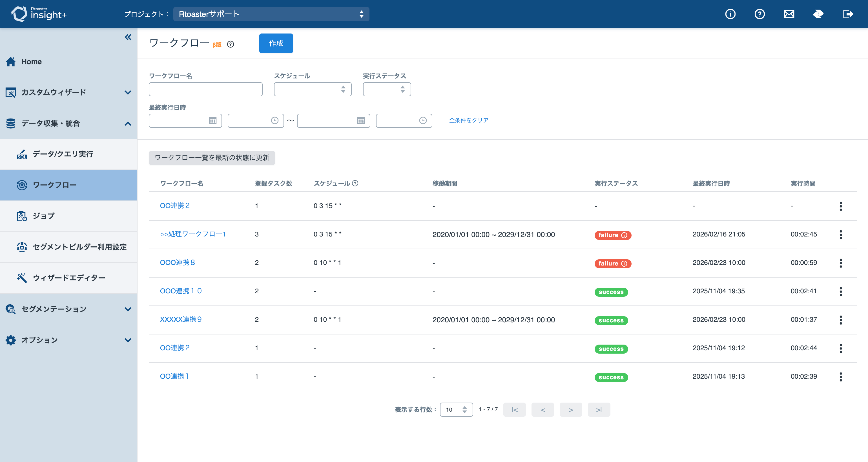Click the help icon next to ワークフロー title
Viewport: 868px width, 462px height.
pyautogui.click(x=231, y=44)
